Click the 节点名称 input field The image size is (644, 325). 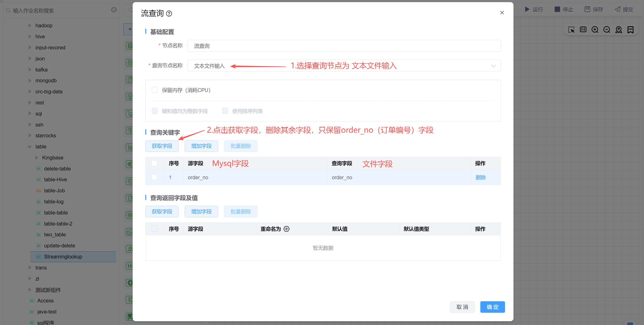(344, 46)
